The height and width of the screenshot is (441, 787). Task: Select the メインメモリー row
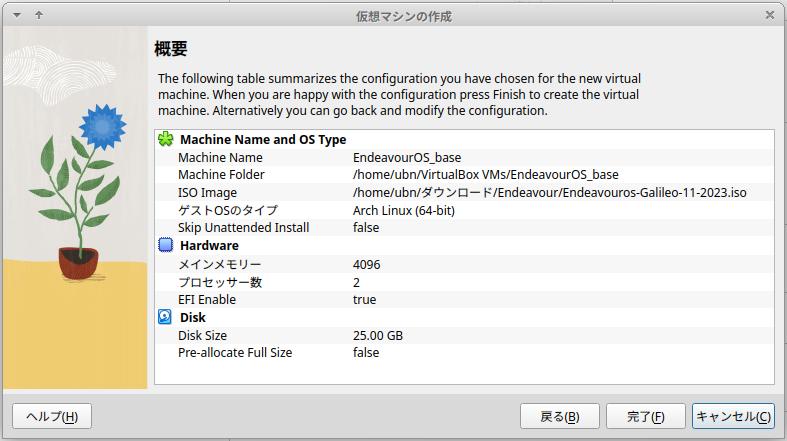[x=220, y=265]
